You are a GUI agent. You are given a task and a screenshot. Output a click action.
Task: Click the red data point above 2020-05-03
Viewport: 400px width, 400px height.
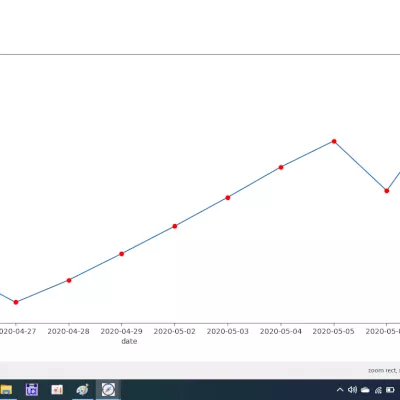click(228, 198)
